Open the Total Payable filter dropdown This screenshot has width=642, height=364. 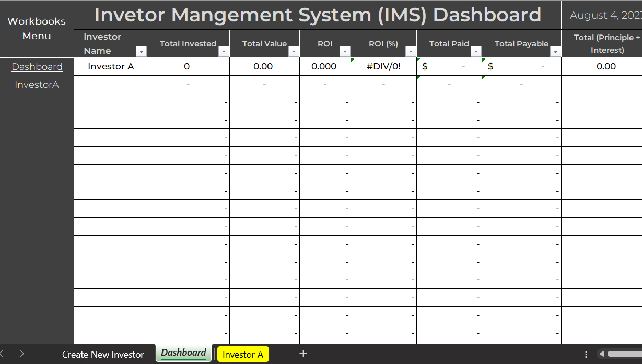click(x=555, y=51)
